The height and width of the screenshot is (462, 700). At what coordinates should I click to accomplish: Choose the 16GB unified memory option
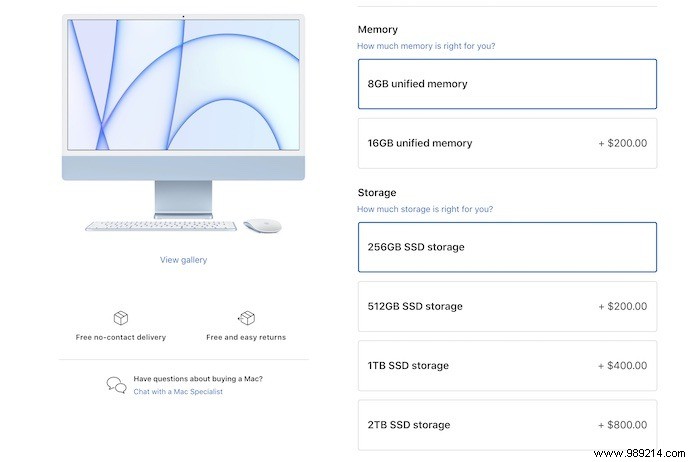(507, 143)
